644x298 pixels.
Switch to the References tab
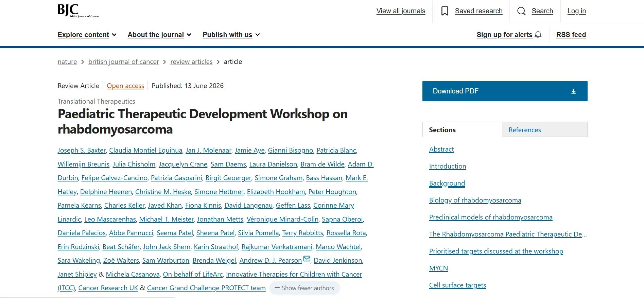(x=544, y=129)
